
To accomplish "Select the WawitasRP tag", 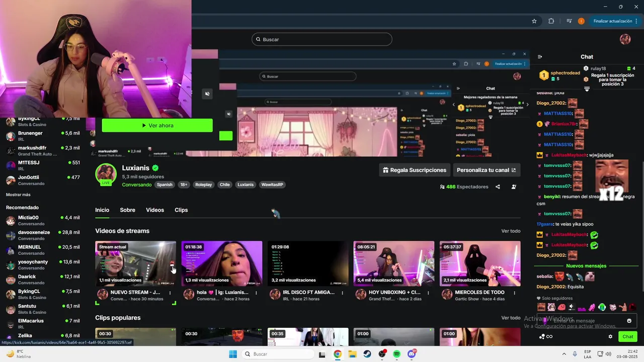I will (x=272, y=185).
